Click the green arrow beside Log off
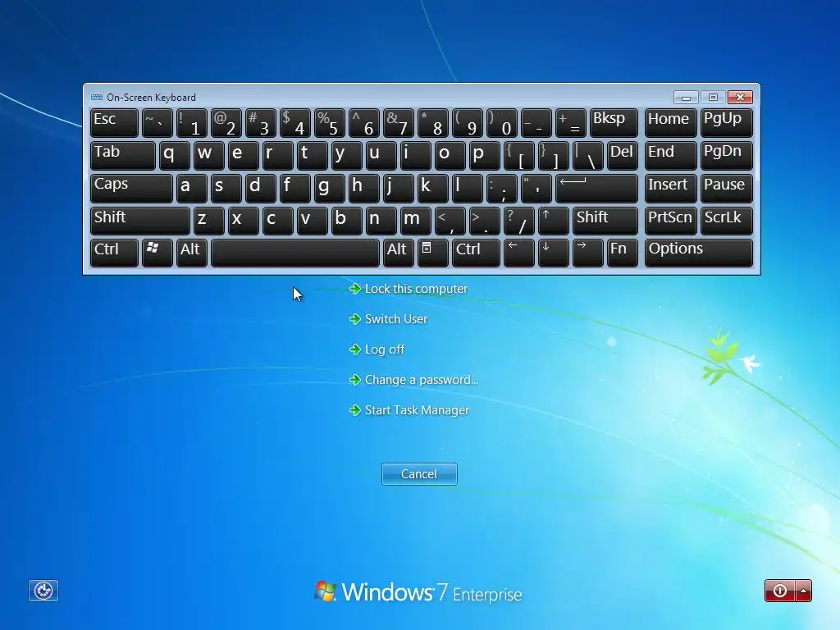840x630 pixels. click(354, 349)
